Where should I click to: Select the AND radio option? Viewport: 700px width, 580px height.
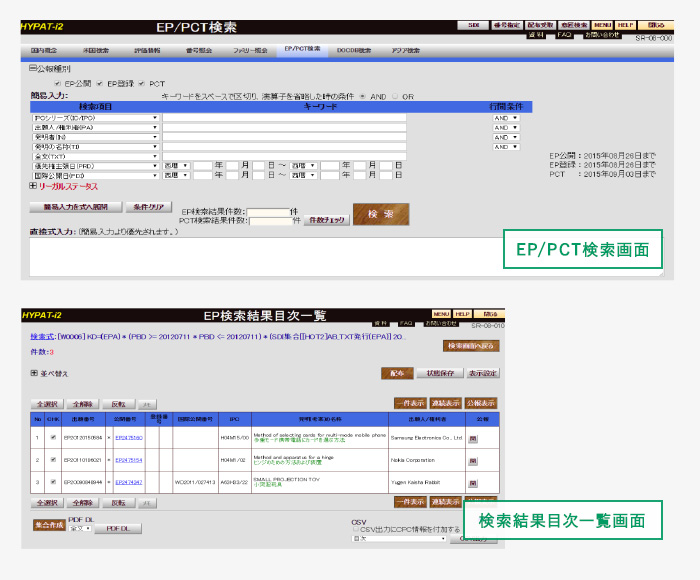[x=362, y=96]
